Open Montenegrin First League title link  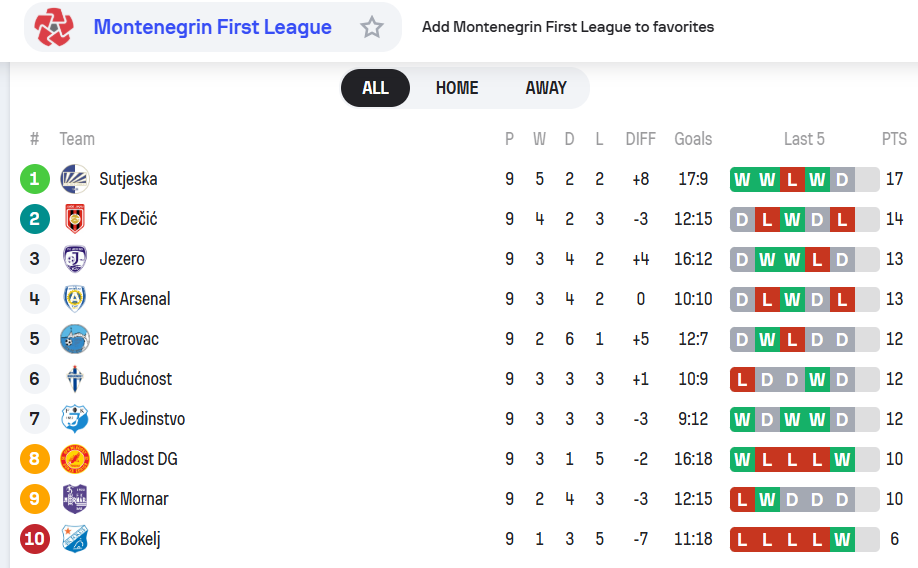tap(213, 27)
